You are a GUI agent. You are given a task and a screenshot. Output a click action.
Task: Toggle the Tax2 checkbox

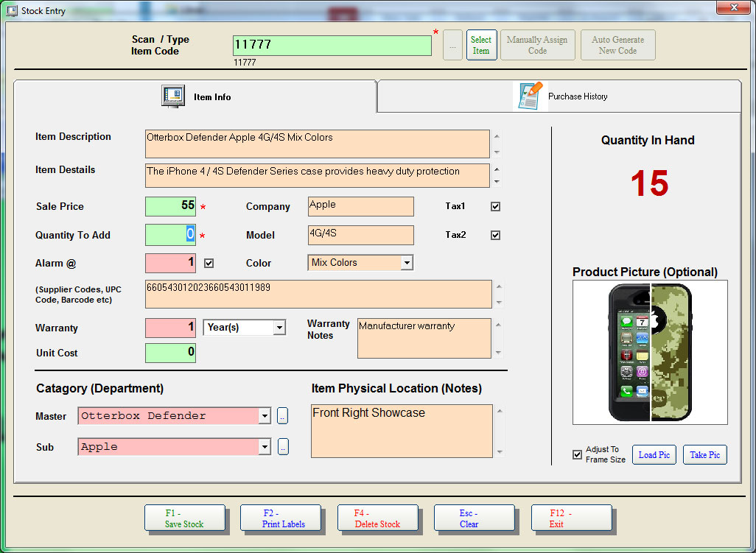click(495, 235)
